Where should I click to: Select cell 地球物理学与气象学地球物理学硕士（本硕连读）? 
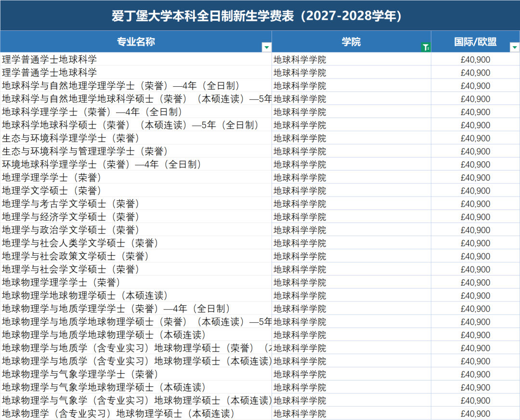point(136,387)
